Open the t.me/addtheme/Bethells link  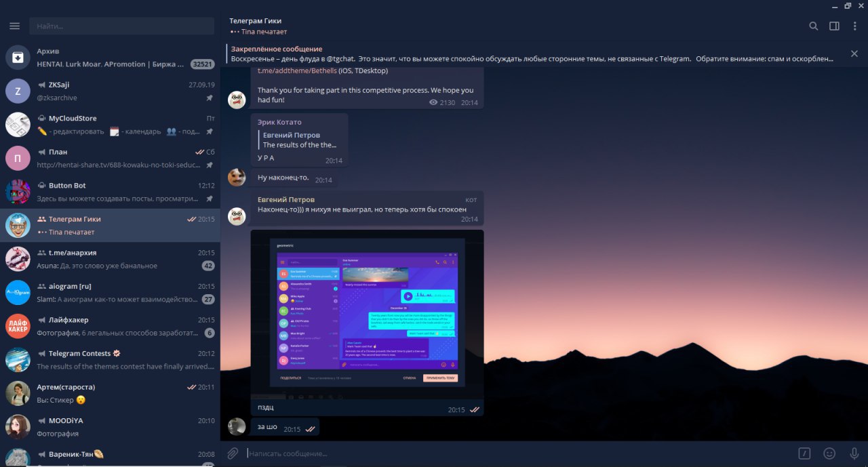[296, 70]
